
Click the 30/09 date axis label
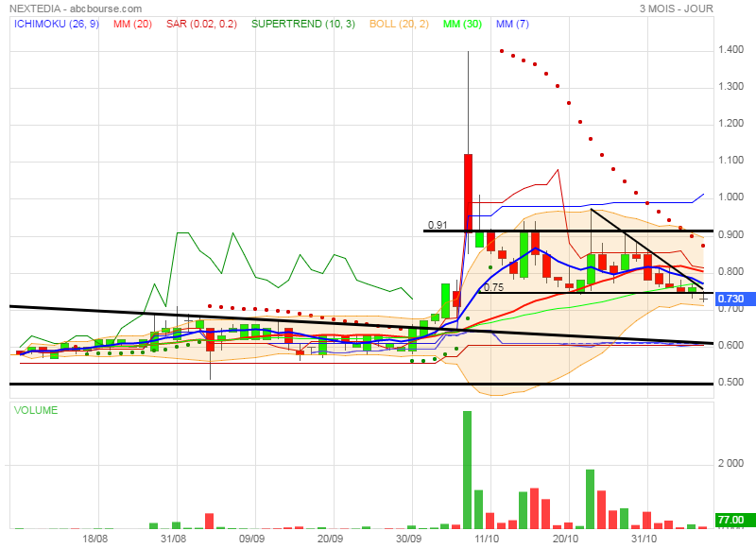(x=408, y=539)
